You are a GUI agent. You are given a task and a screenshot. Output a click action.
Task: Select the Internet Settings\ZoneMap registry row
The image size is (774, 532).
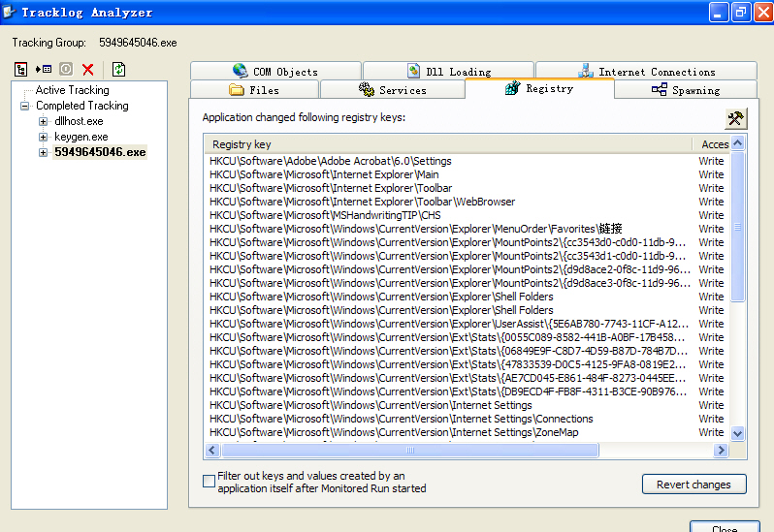coord(467,432)
